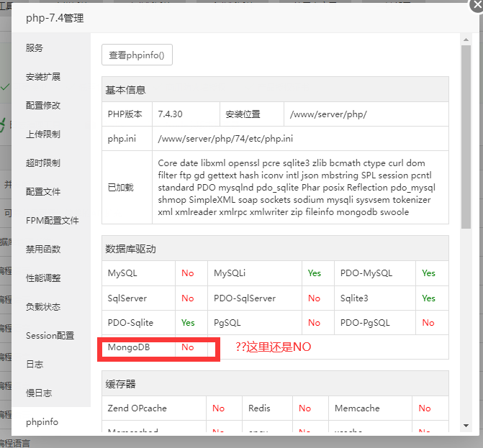
Task: Open the 上传限制 section
Action: 42,134
